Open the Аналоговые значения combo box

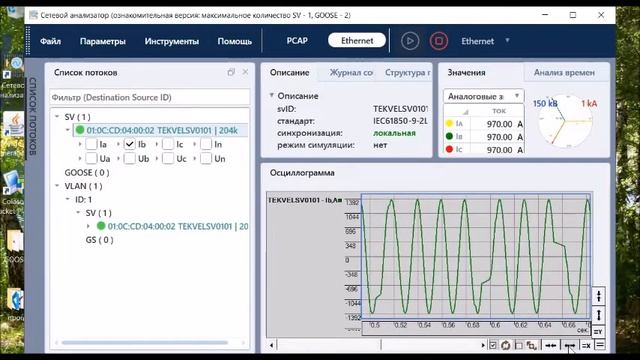point(483,96)
